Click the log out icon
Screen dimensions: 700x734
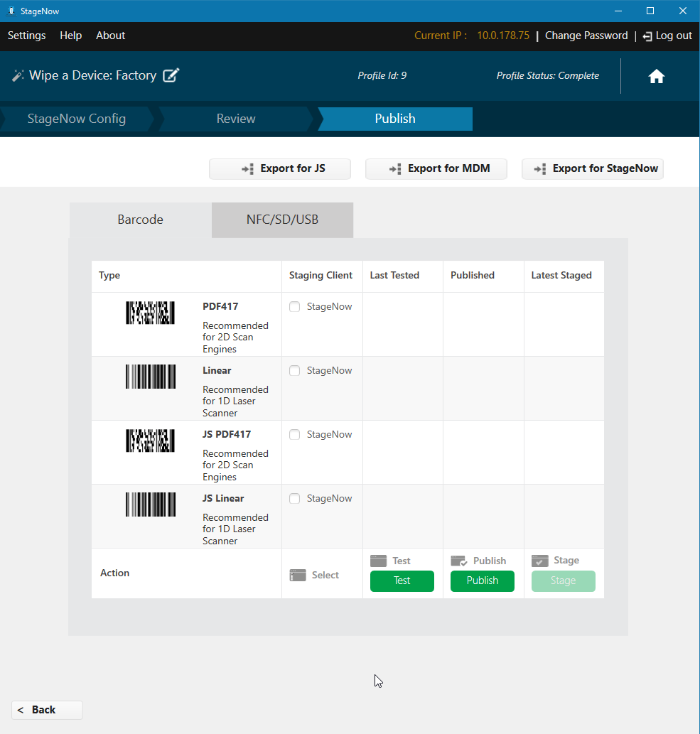tap(647, 36)
